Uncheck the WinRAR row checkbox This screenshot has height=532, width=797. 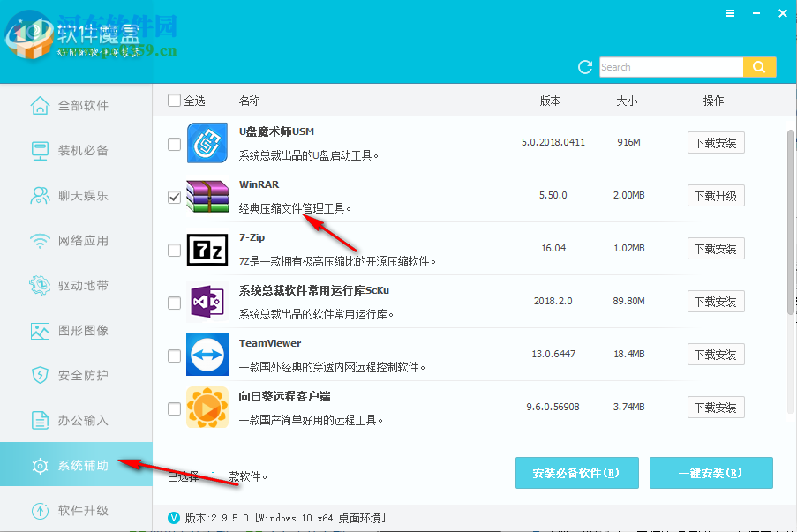(175, 197)
